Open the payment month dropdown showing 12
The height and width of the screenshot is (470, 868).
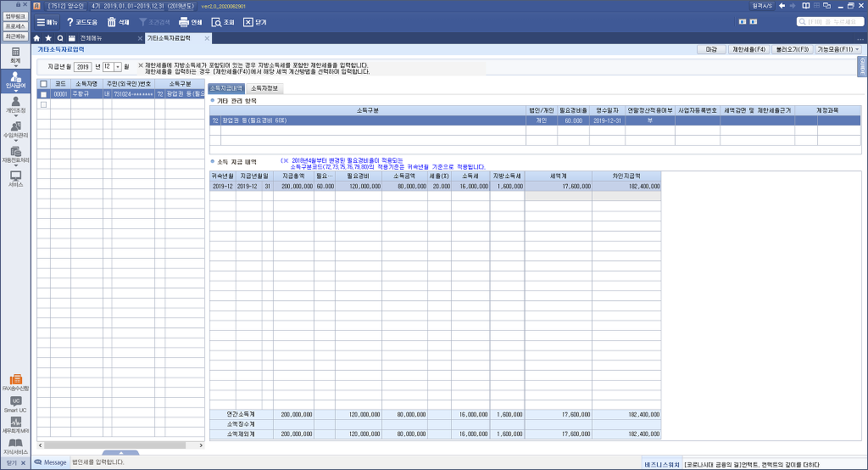pos(118,66)
